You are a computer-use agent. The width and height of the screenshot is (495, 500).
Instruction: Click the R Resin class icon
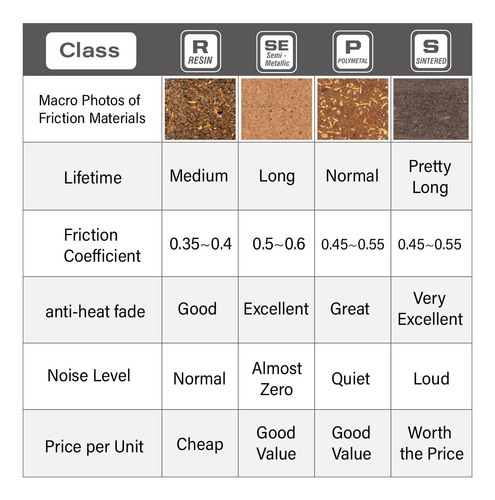click(200, 51)
